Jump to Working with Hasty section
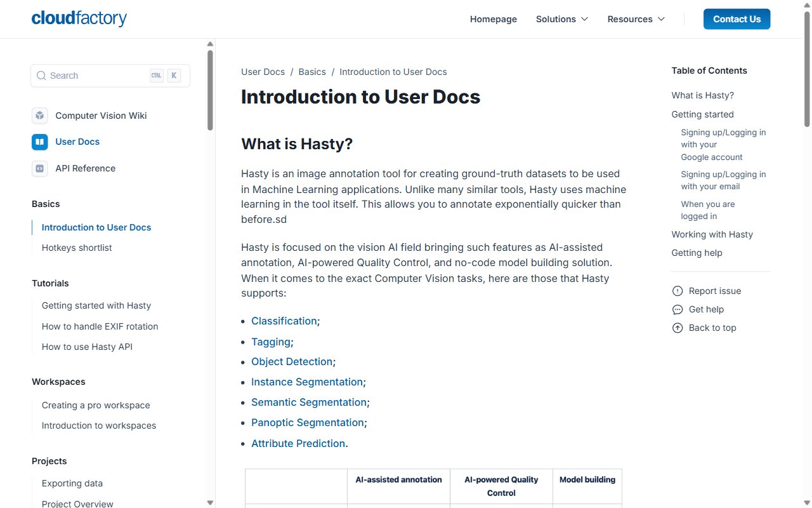The width and height of the screenshot is (812, 508). pos(712,234)
